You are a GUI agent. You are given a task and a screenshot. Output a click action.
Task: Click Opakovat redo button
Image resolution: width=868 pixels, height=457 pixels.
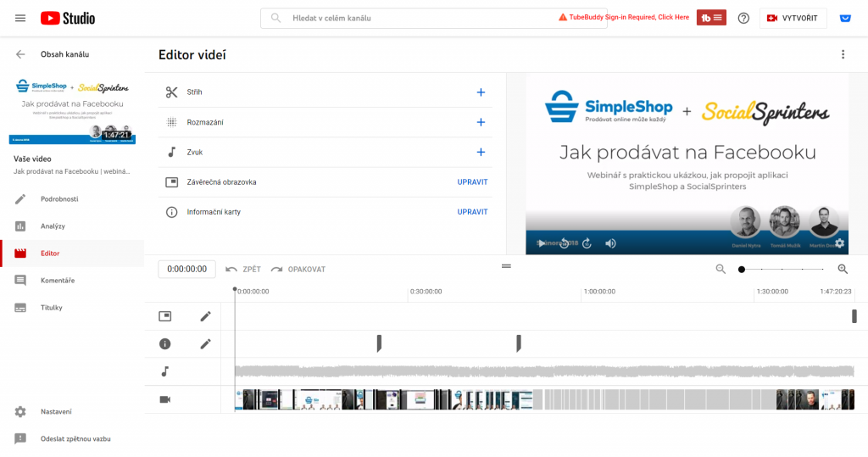[298, 270]
